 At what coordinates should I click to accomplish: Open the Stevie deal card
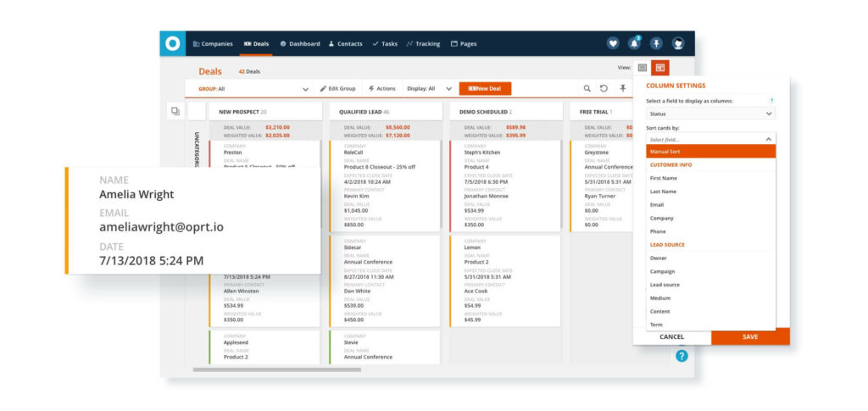point(386,347)
